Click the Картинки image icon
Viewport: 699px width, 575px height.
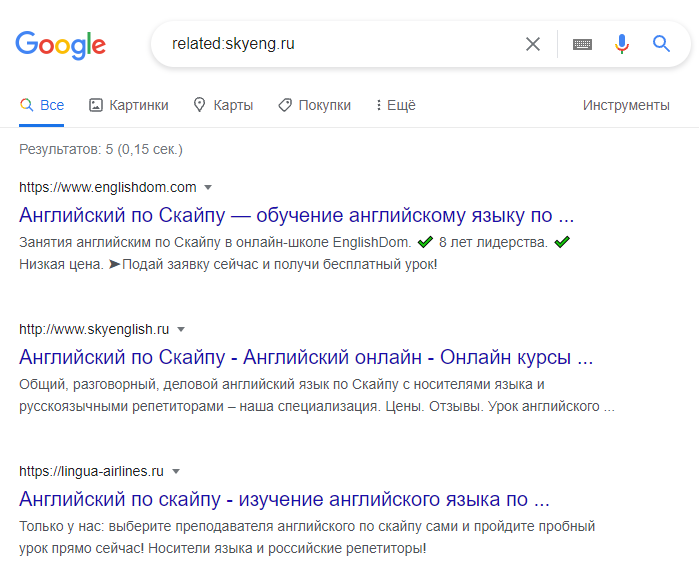pos(96,105)
